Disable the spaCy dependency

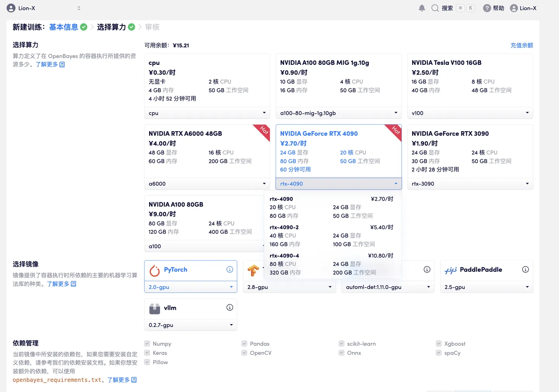pyautogui.click(x=438, y=353)
